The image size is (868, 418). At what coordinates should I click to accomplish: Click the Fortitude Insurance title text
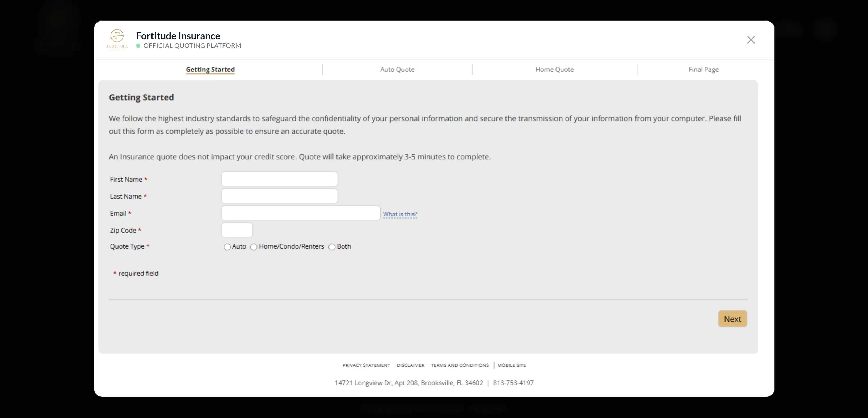pos(178,36)
